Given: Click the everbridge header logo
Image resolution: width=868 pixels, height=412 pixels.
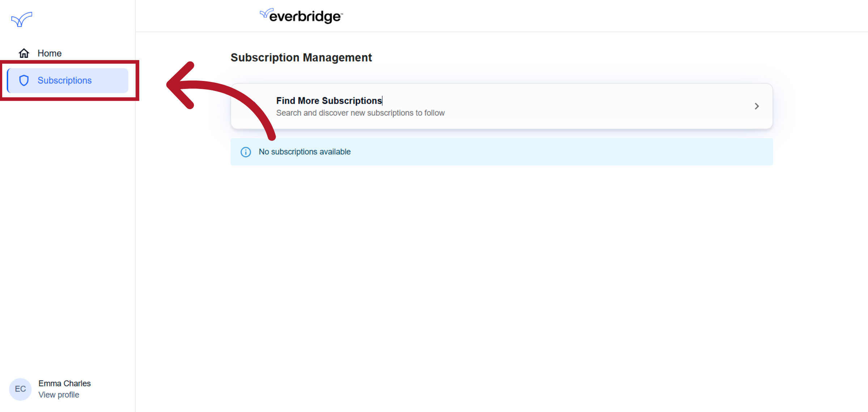Looking at the screenshot, I should (x=301, y=16).
